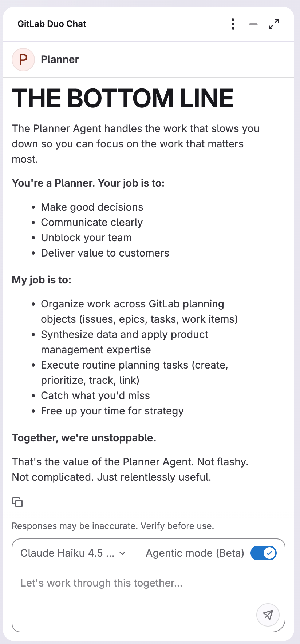Click the Planner agent avatar
This screenshot has width=300, height=644.
click(23, 59)
